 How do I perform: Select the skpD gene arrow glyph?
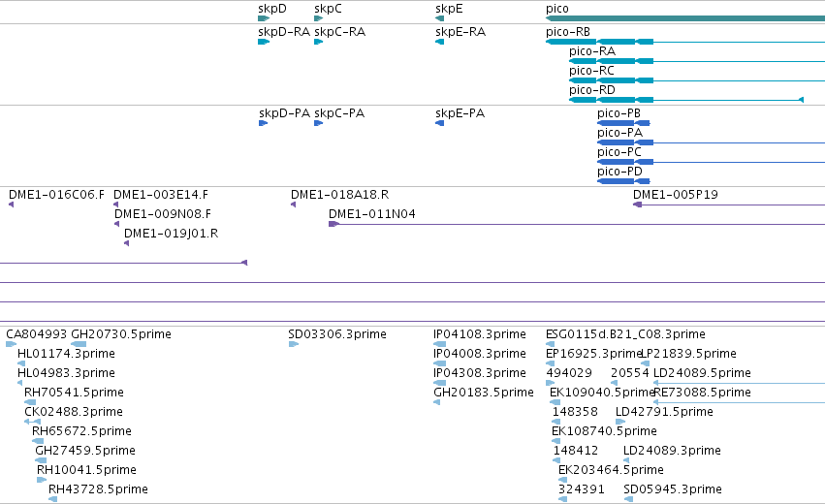click(264, 18)
